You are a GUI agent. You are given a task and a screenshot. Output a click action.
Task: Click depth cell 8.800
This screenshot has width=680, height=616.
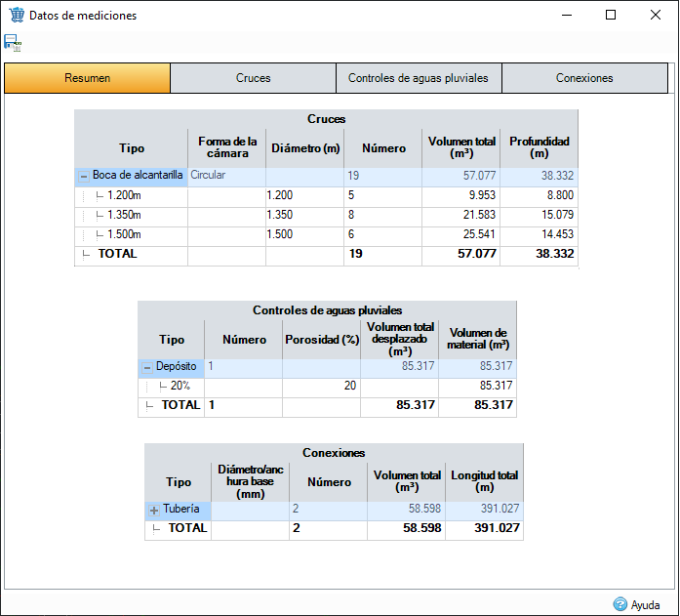pos(540,196)
